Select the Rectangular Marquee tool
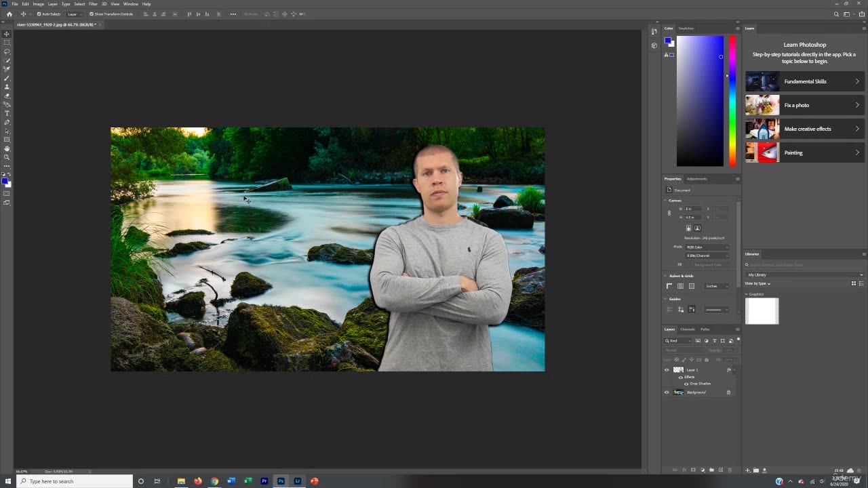Screen dimensions: 868x488 point(6,42)
